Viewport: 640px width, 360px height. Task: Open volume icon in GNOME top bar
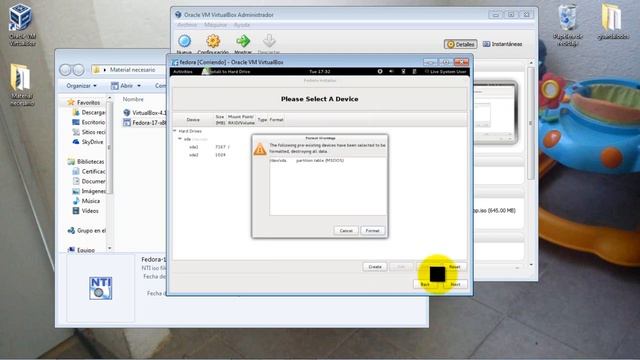coord(391,71)
